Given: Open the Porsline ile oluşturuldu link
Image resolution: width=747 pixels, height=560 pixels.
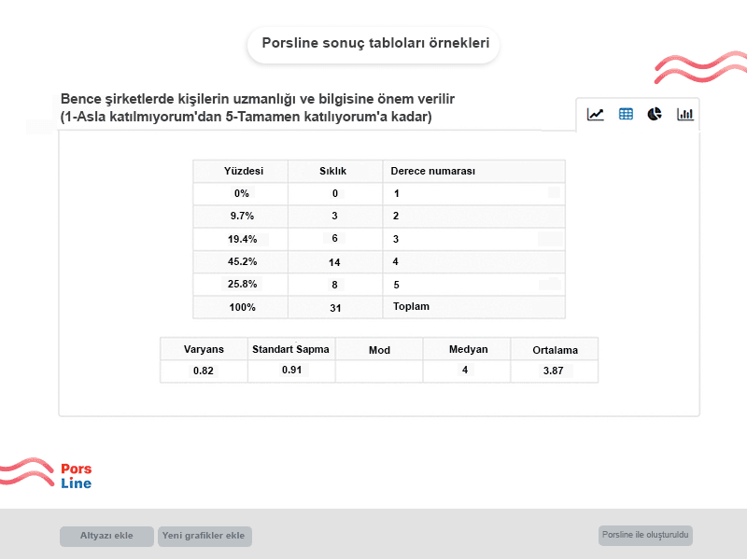Looking at the screenshot, I should coord(645,535).
